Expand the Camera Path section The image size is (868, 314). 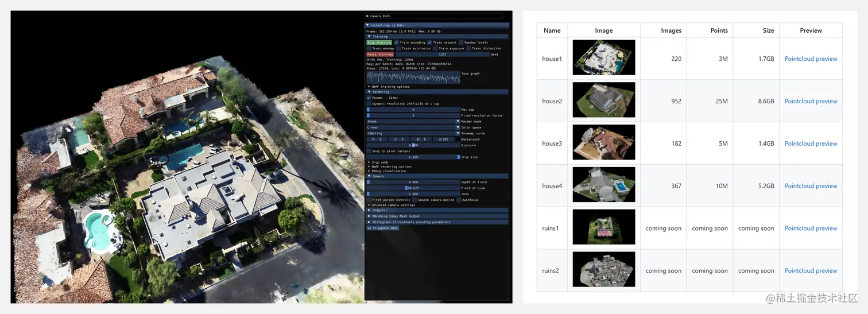[435, 16]
